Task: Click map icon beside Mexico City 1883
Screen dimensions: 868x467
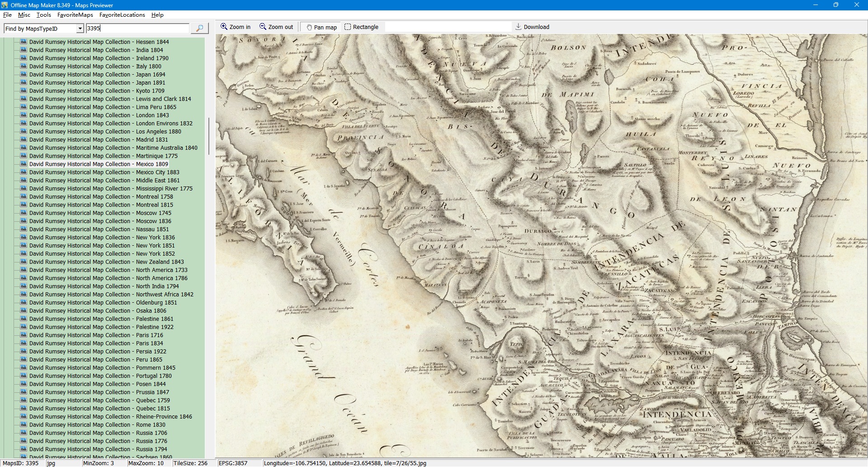Action: (24, 172)
